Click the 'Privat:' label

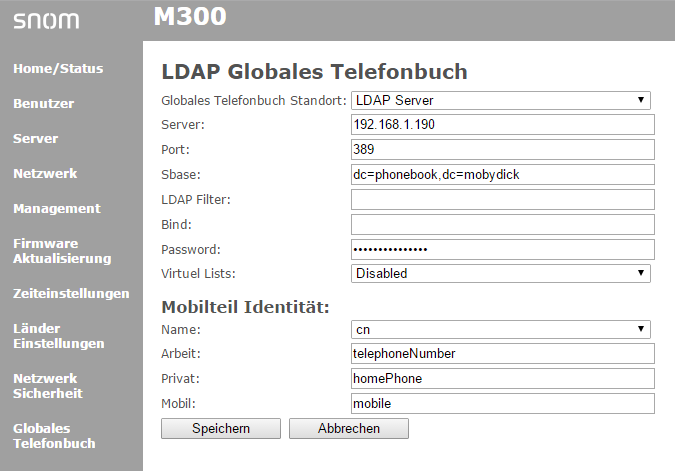pos(180,379)
